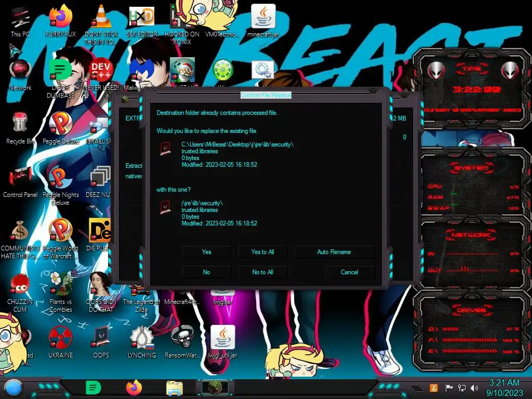Screen dimensions: 532x399
Task: Switch to Minecraft block taskbar item
Action: tap(215, 388)
